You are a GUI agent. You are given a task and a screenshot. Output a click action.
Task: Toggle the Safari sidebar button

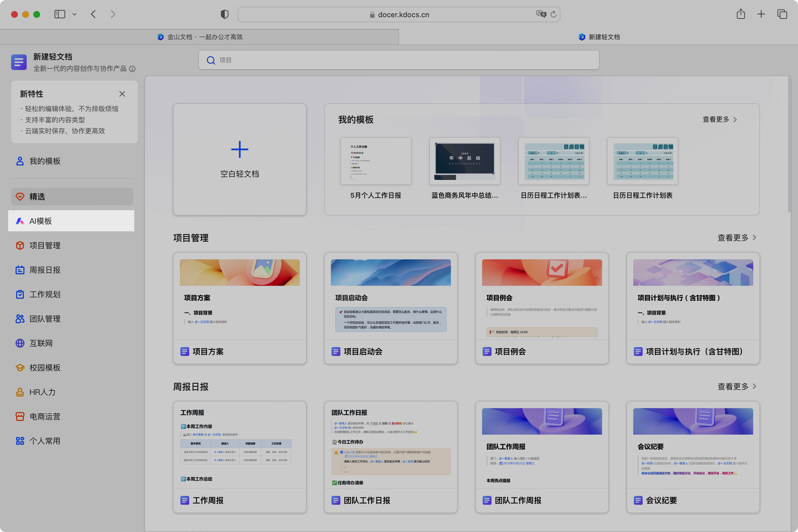point(60,14)
